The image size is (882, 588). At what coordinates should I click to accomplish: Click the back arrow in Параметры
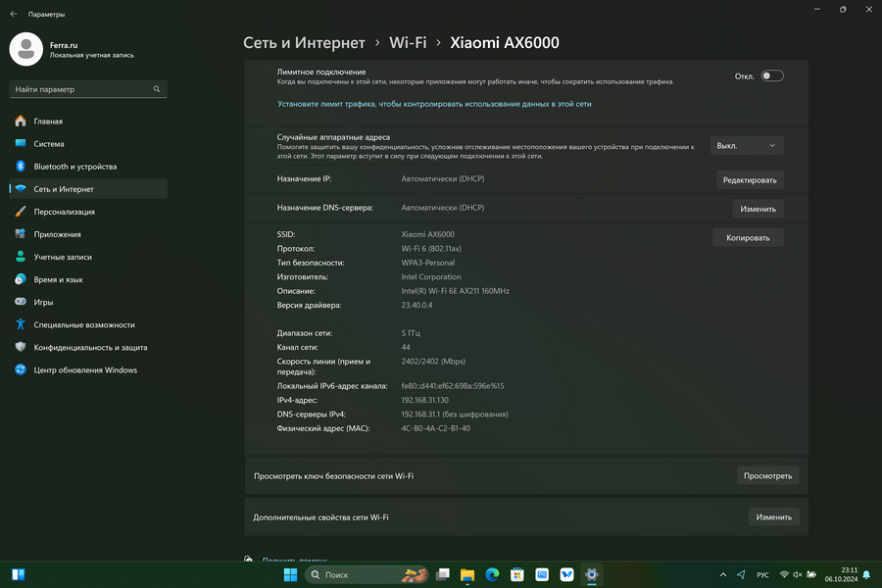(13, 15)
